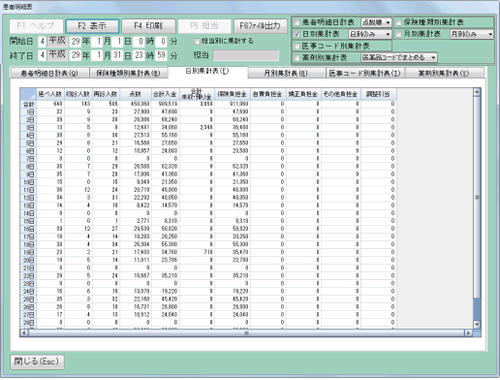Enable the 保険種類別集計表 checkbox
500x380 pixels.
[398, 23]
